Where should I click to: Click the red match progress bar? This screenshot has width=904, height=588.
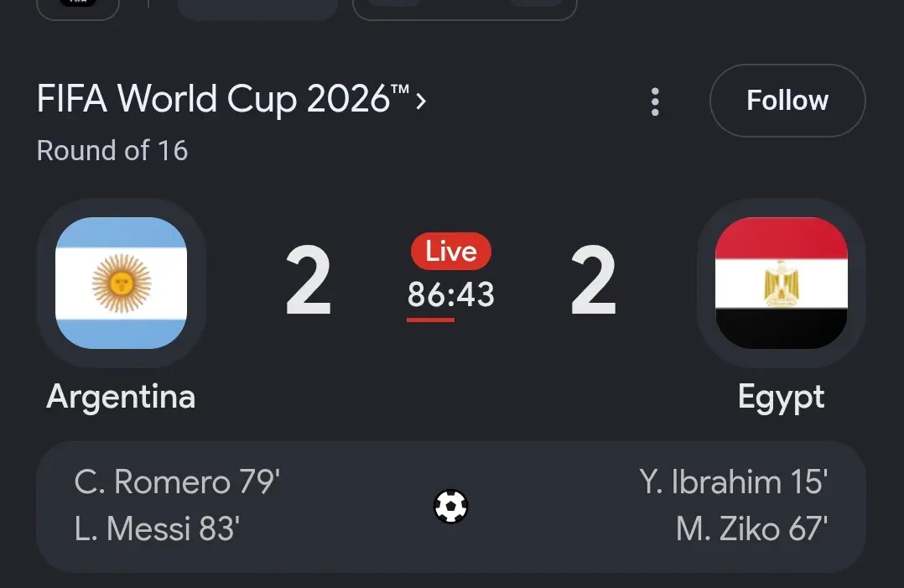[x=430, y=320]
